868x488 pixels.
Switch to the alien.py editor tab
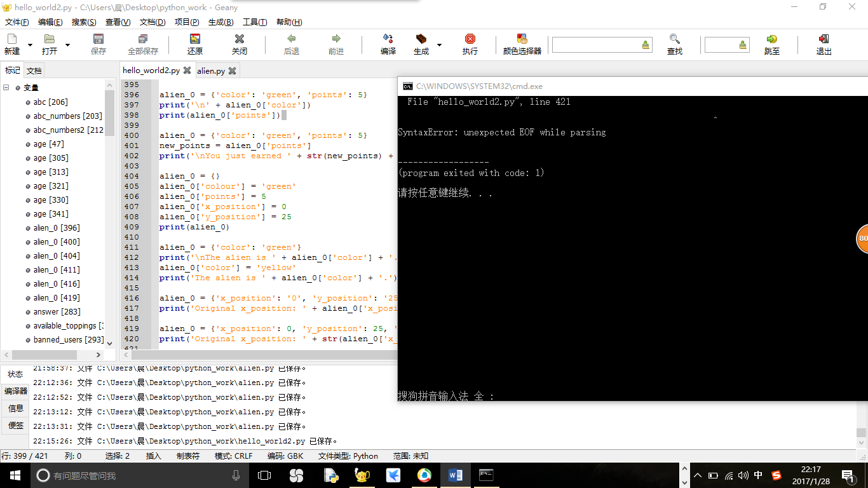210,71
